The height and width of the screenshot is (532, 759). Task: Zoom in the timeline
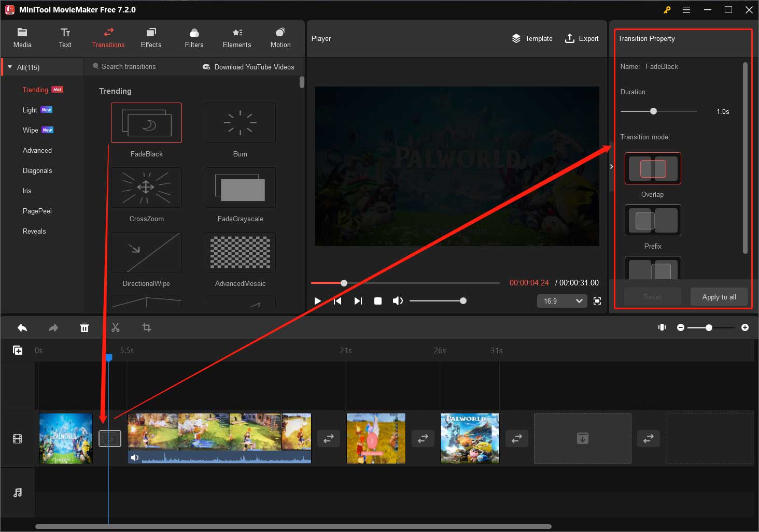pos(745,327)
